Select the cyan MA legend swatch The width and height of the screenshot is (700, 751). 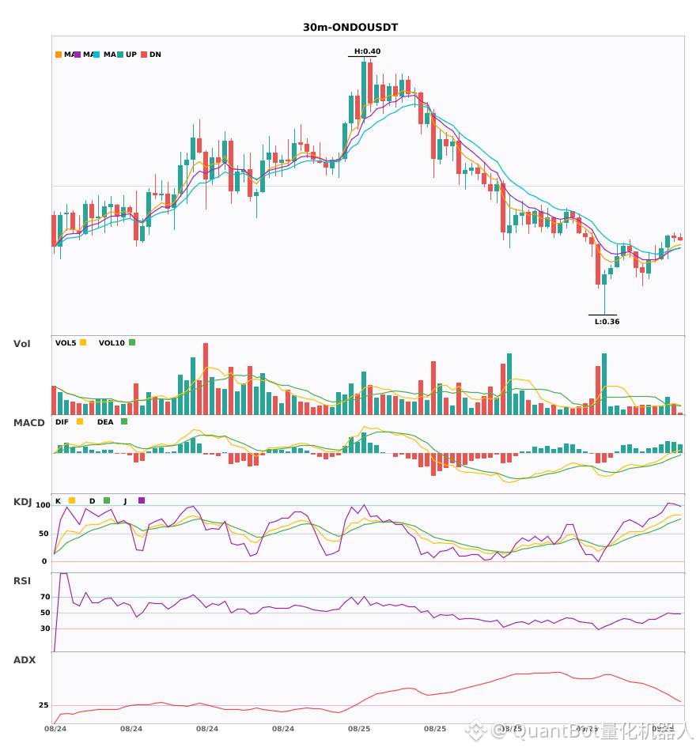[x=96, y=55]
